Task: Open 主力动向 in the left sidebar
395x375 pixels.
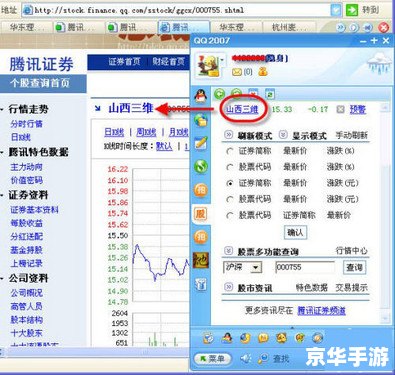Action: [27, 167]
